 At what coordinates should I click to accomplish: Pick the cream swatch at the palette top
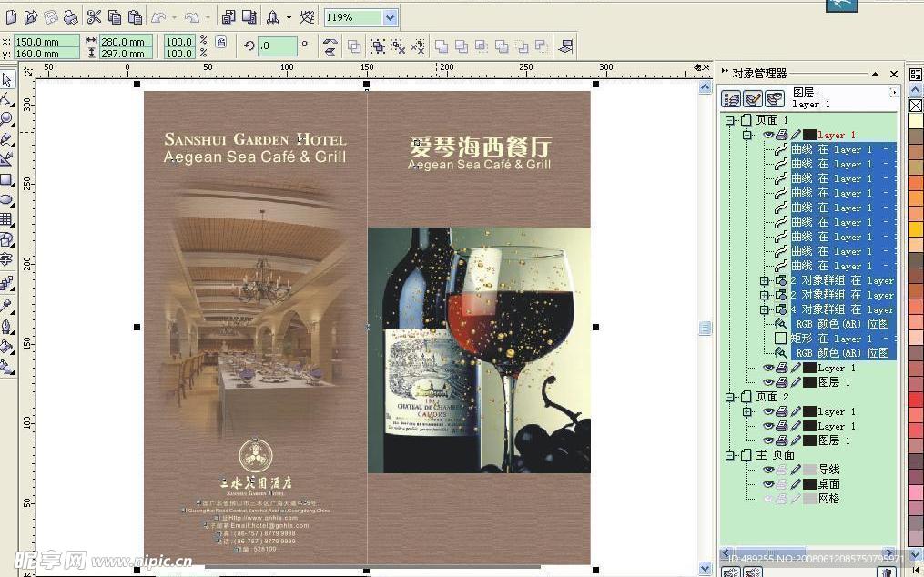tap(916, 121)
